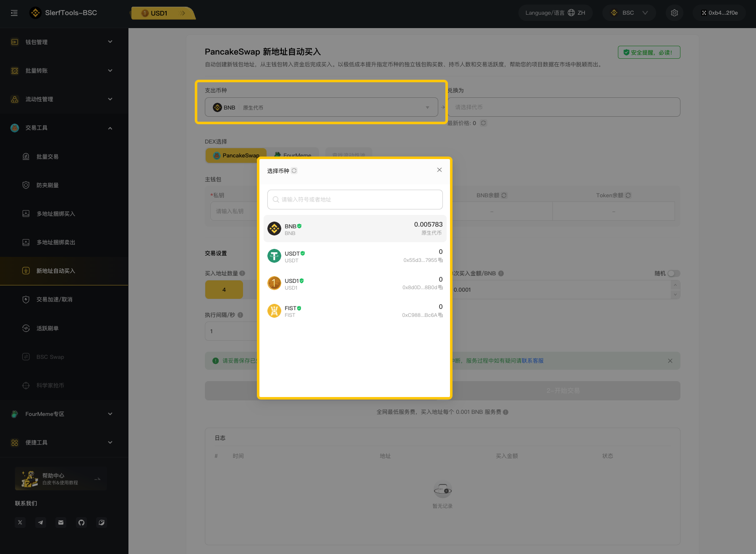The image size is (756, 554).
Task: Open the BSC network dropdown
Action: point(628,13)
